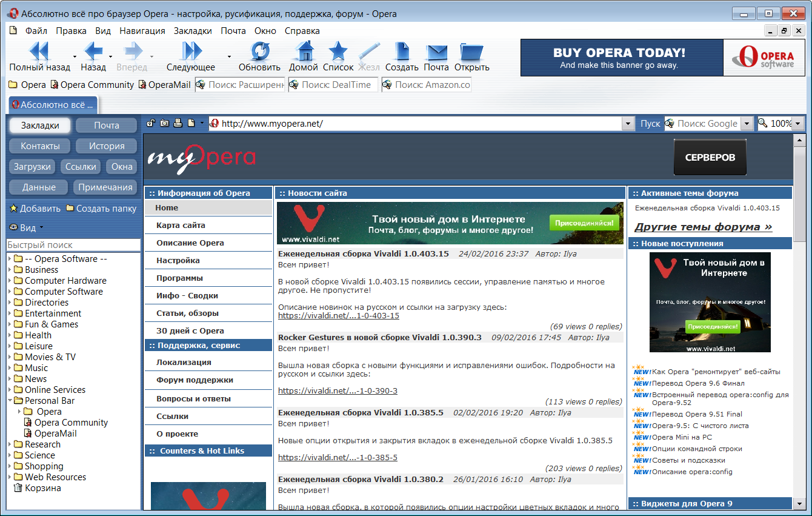
Task: Open the Opera folder on personal bar
Action: pyautogui.click(x=27, y=85)
